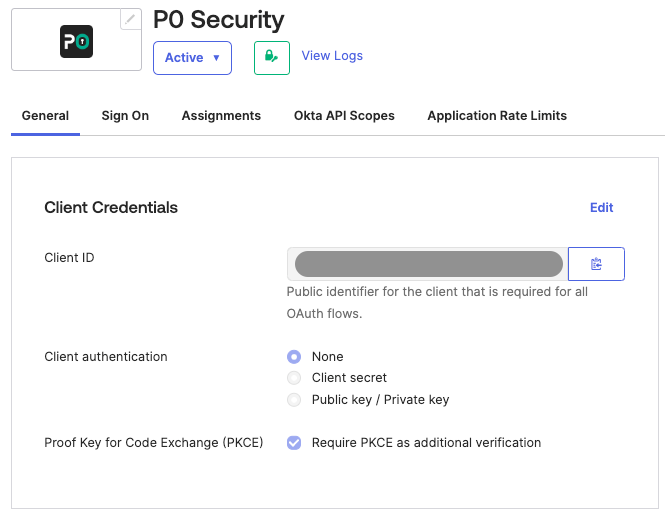Switch to the Sign On tab

[x=125, y=116]
